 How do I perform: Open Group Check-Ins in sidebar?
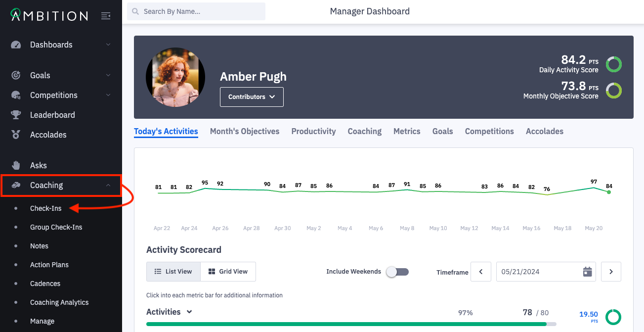pos(56,227)
